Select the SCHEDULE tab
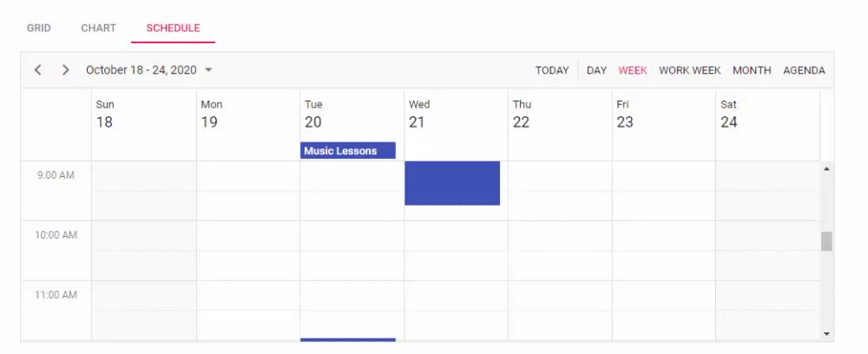Viewport: 868px width, 354px height. [x=174, y=29]
